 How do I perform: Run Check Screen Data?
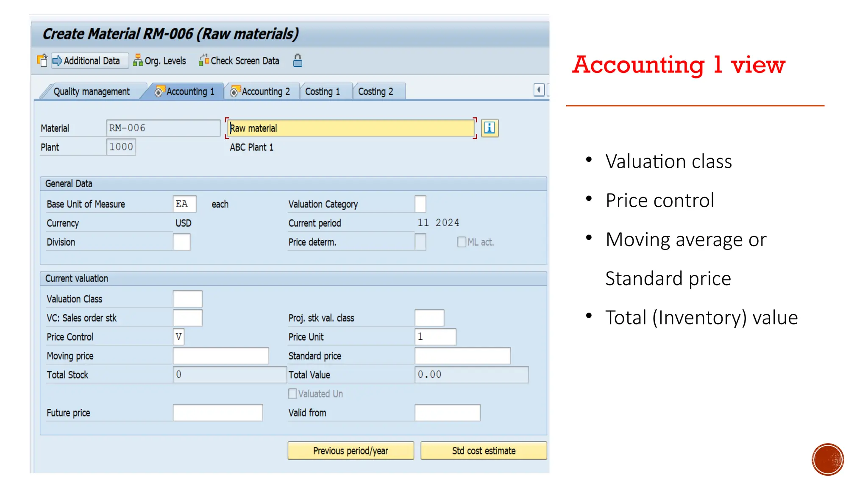coord(239,61)
